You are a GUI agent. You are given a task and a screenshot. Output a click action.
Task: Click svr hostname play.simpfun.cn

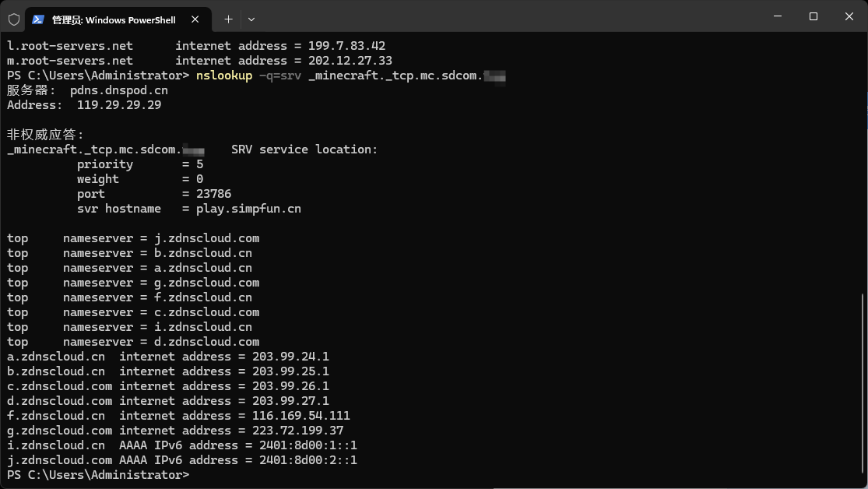(x=189, y=209)
